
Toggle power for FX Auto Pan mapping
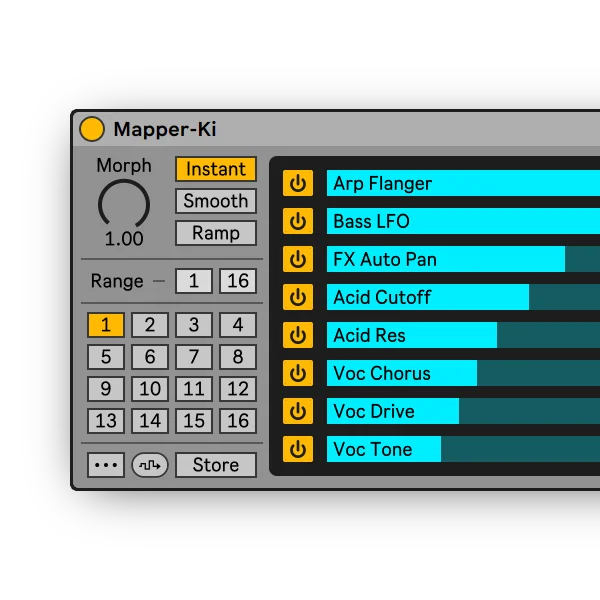(x=298, y=259)
